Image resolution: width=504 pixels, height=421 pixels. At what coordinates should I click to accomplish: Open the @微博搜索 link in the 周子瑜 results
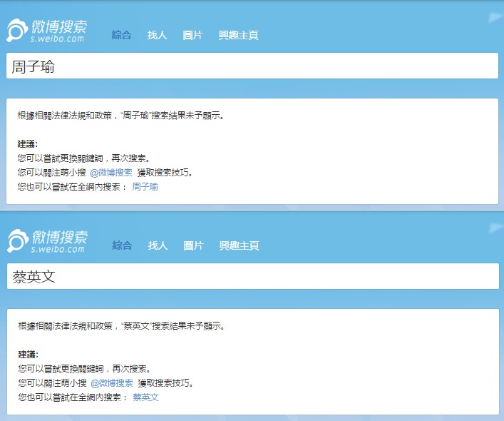pyautogui.click(x=111, y=173)
